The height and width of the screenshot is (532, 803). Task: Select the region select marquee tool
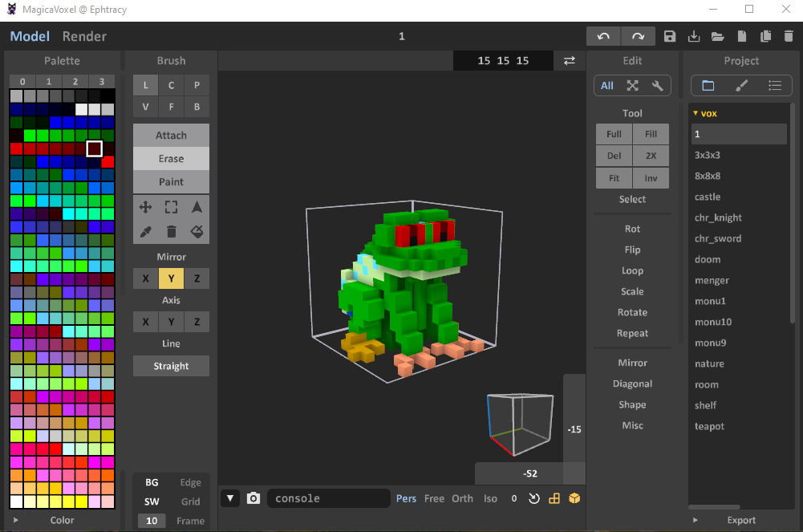(x=171, y=206)
